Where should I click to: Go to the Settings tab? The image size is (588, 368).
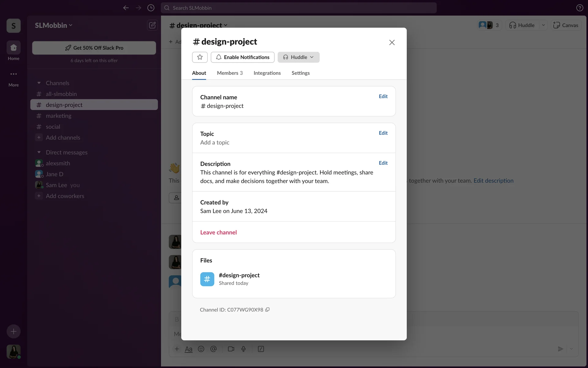(300, 73)
